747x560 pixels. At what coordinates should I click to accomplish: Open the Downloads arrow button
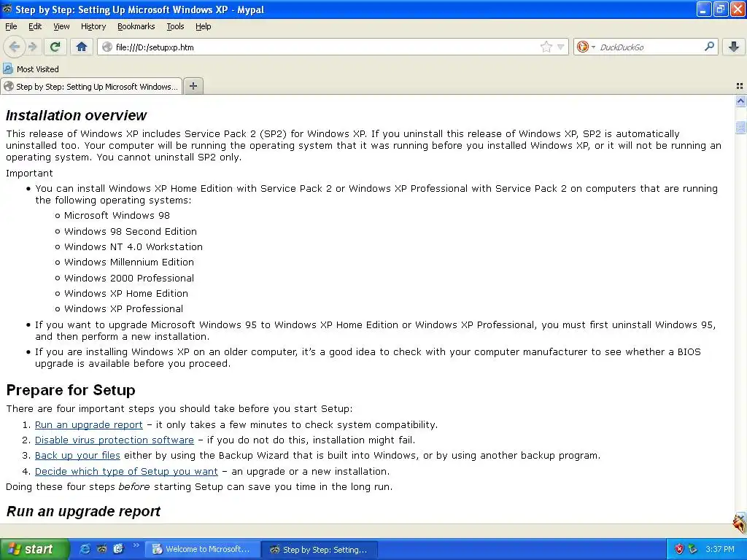pyautogui.click(x=734, y=47)
